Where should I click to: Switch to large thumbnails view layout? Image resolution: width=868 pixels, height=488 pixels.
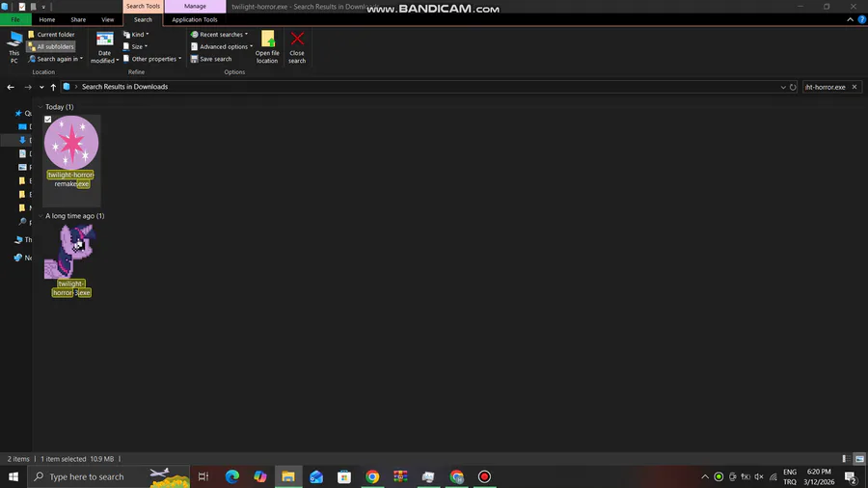[x=859, y=459]
